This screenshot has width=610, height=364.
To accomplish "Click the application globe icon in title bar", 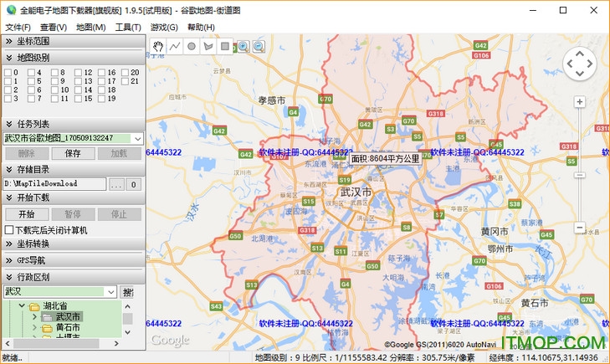I will click(x=11, y=10).
